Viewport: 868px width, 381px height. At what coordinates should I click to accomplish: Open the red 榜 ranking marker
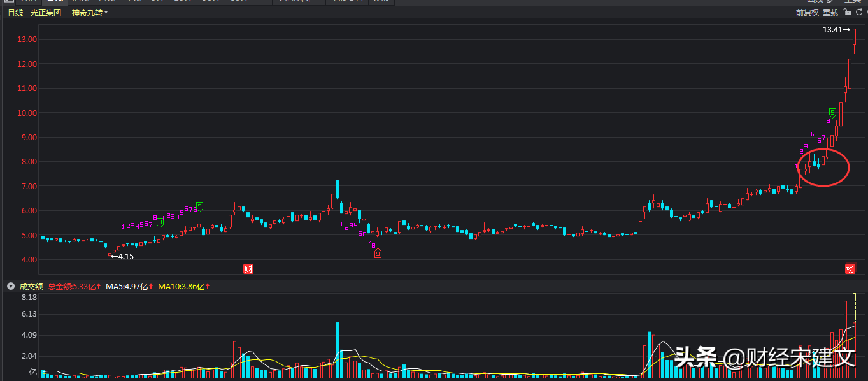[850, 269]
